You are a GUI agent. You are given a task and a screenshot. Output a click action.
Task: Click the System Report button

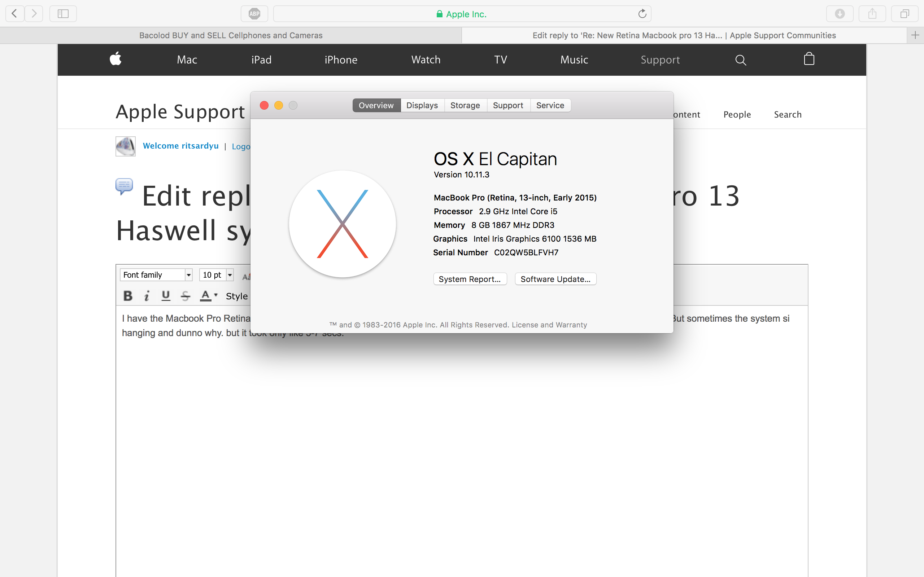pos(470,279)
